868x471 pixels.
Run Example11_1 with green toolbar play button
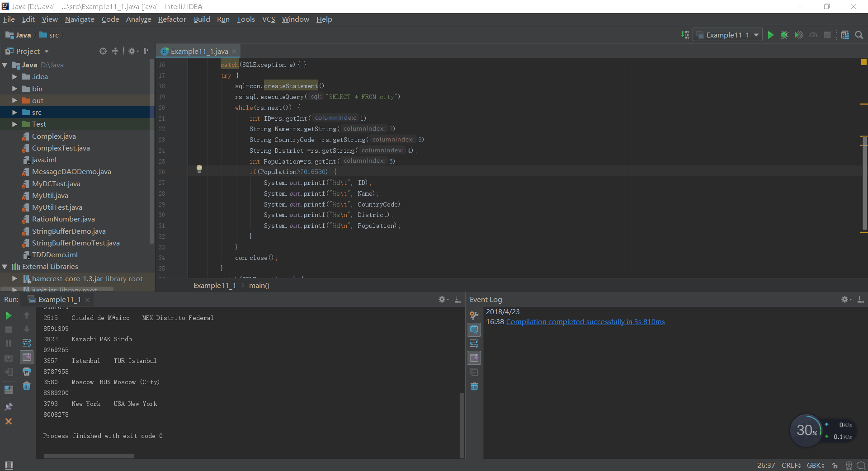[771, 35]
